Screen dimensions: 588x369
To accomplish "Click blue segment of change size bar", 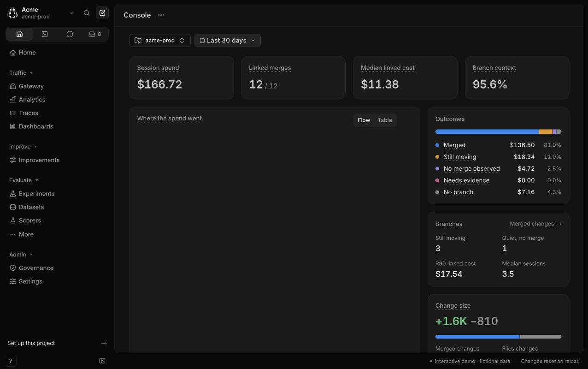I will click(477, 337).
